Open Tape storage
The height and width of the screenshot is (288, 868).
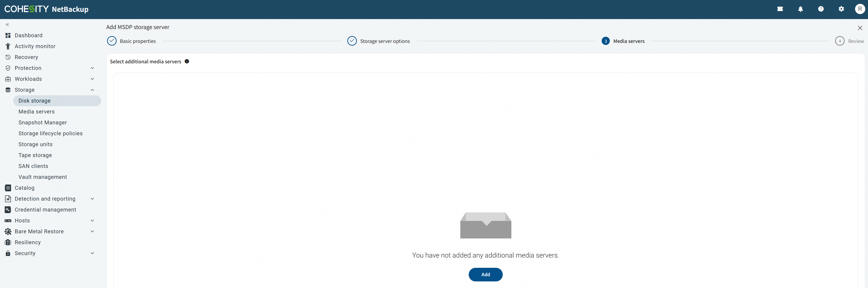coord(35,155)
